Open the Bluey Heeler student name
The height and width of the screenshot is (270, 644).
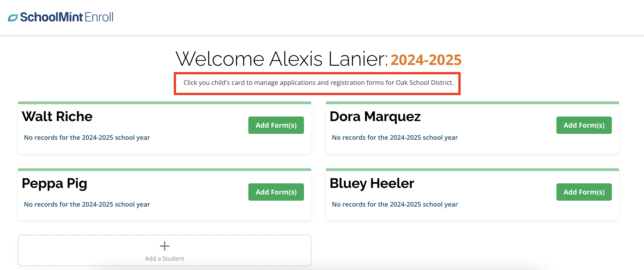point(372,184)
